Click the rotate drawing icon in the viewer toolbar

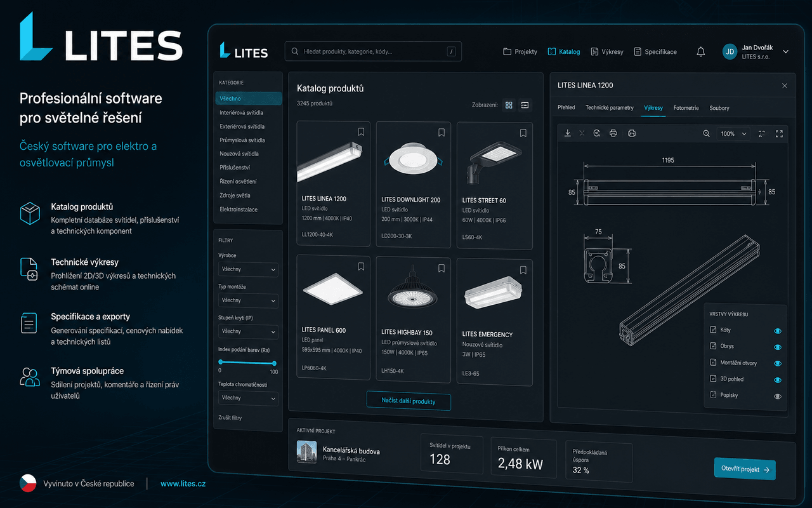tap(597, 133)
